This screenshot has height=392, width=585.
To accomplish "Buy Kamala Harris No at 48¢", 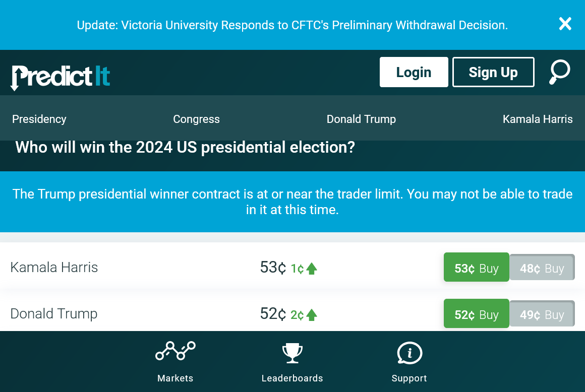I will point(542,268).
